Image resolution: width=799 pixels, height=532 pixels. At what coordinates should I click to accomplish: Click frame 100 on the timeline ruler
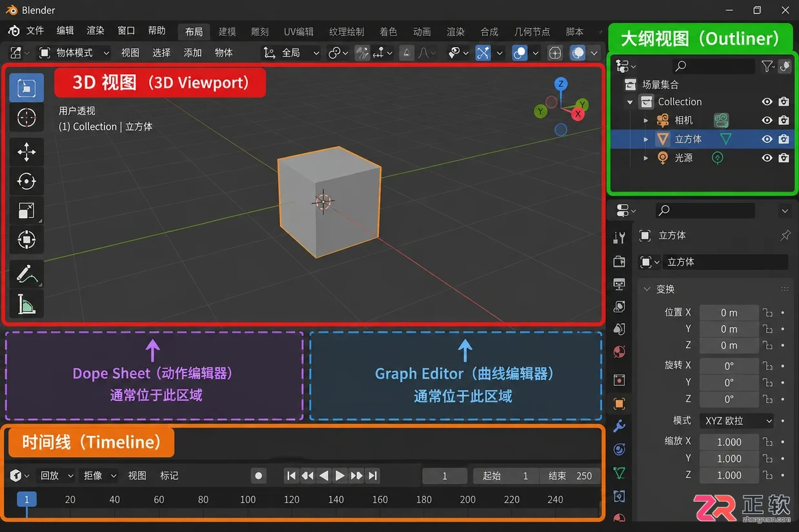(248, 500)
